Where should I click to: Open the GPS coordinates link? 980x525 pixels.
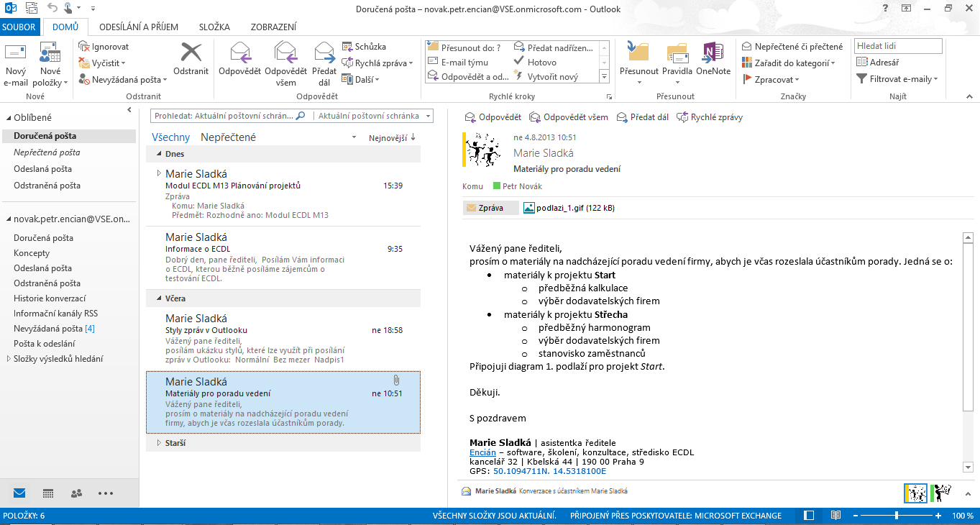point(549,471)
